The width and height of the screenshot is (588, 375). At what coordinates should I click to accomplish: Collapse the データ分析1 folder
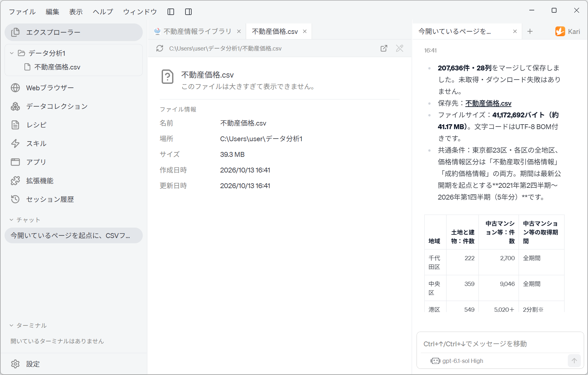pos(12,53)
